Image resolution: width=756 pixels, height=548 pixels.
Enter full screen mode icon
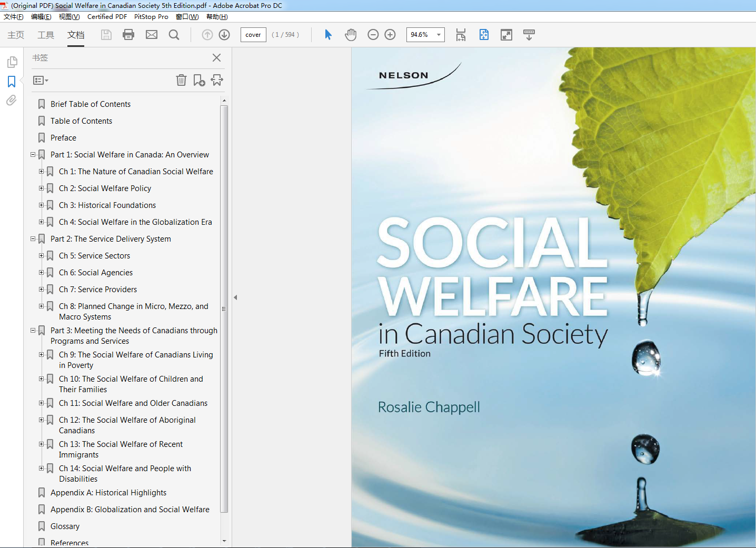click(506, 35)
